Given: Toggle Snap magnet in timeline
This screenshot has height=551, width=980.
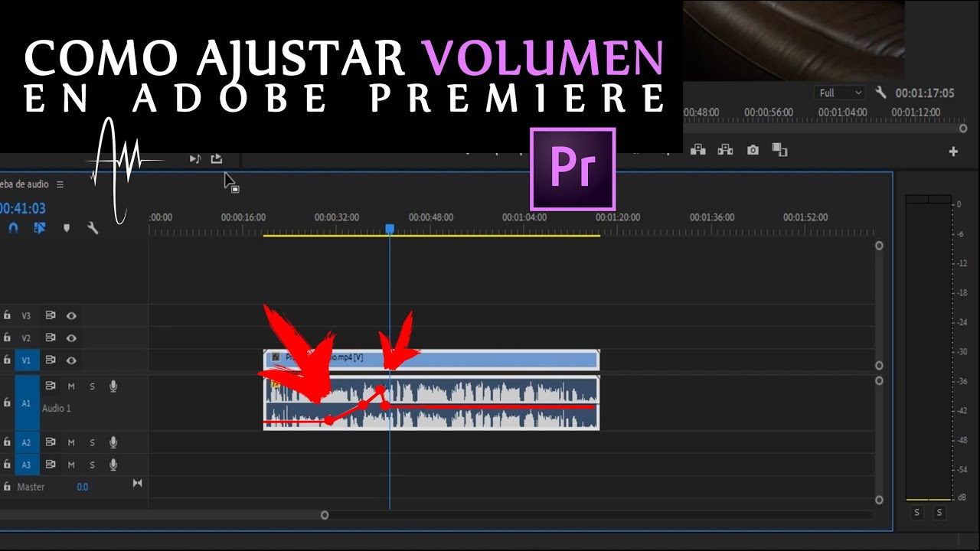Looking at the screenshot, I should pyautogui.click(x=13, y=228).
